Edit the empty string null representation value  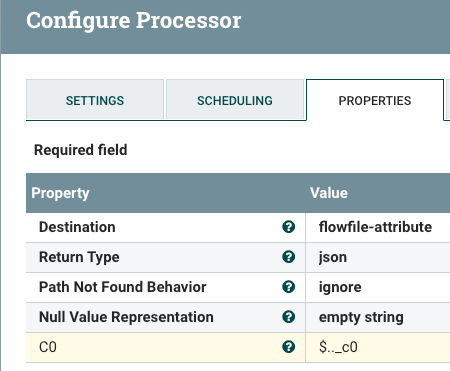tap(378, 317)
